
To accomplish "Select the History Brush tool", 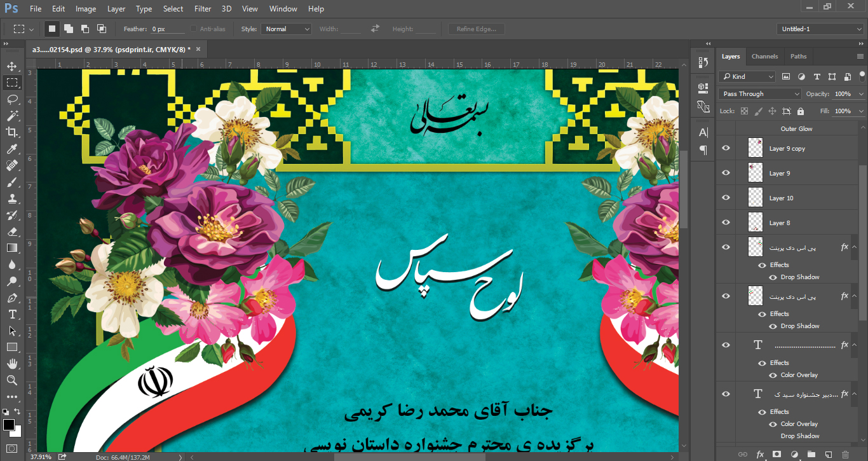I will [11, 215].
